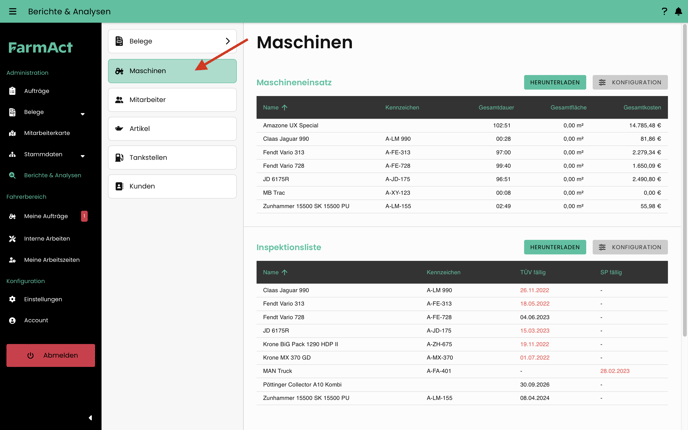Screen dimensions: 688x430
Task: Click the Abmelden logout button
Action: [x=50, y=355]
